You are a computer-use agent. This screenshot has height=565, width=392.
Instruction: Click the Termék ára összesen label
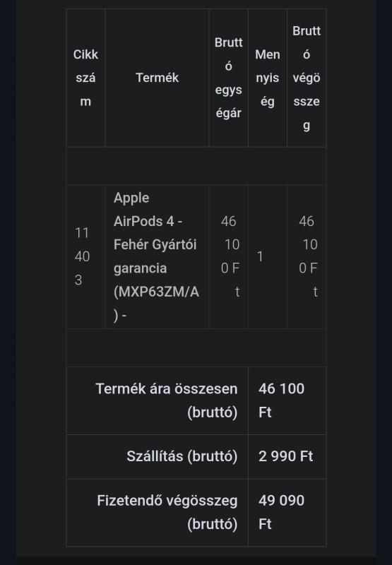167,400
